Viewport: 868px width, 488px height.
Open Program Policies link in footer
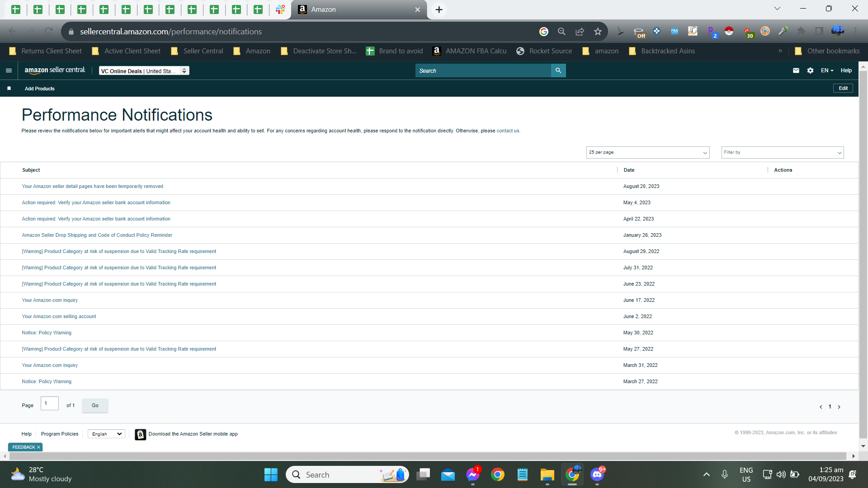pos(60,434)
